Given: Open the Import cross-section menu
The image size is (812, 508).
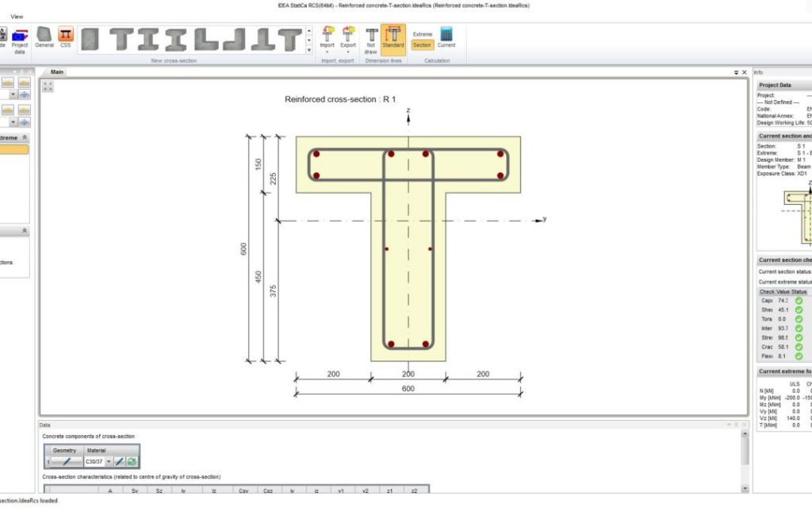Looking at the screenshot, I should point(327,40).
